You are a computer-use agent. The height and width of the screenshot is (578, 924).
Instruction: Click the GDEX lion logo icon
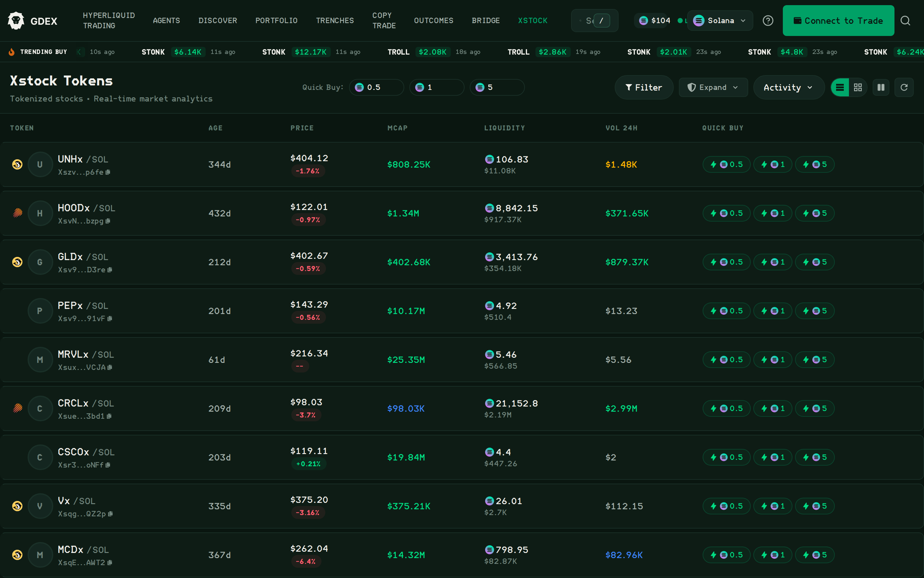(16, 21)
